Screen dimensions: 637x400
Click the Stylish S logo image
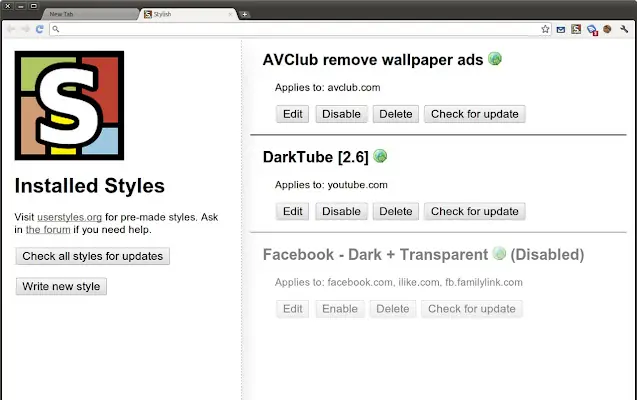pos(69,105)
